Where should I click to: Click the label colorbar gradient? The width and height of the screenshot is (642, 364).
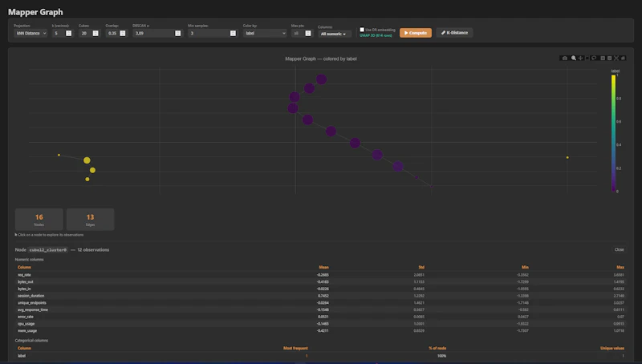click(x=613, y=133)
